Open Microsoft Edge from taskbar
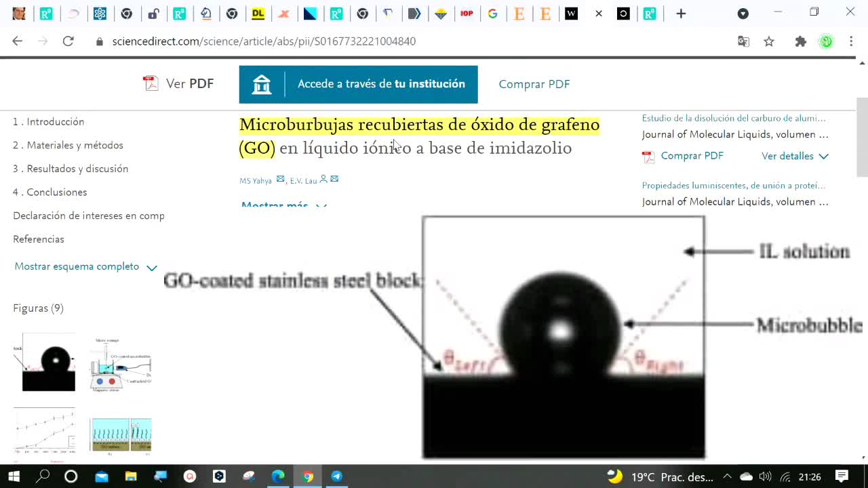Screen dimensions: 868x488 click(278, 476)
